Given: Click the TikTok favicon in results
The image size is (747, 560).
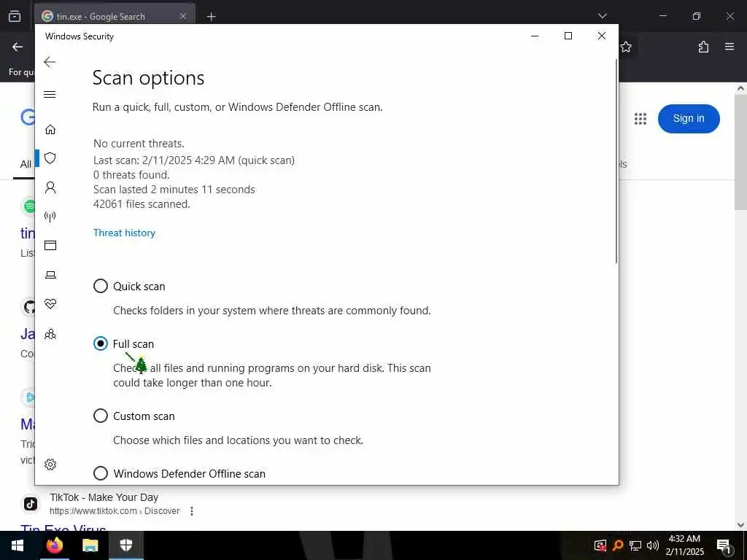Looking at the screenshot, I should (x=31, y=504).
